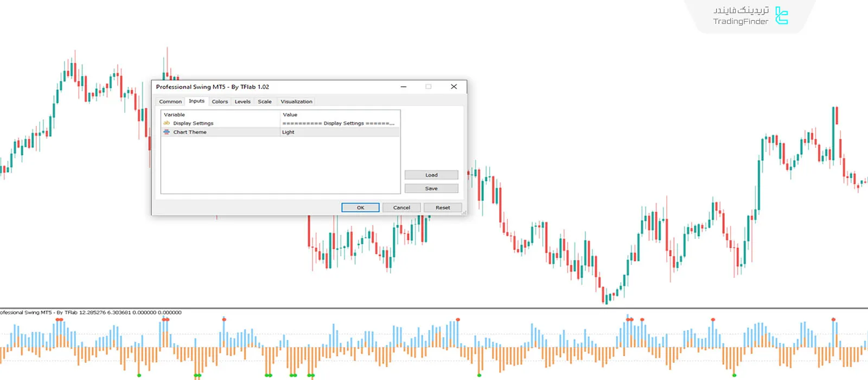Open the Chart Theme 'Light' value dropdown

[339, 132]
